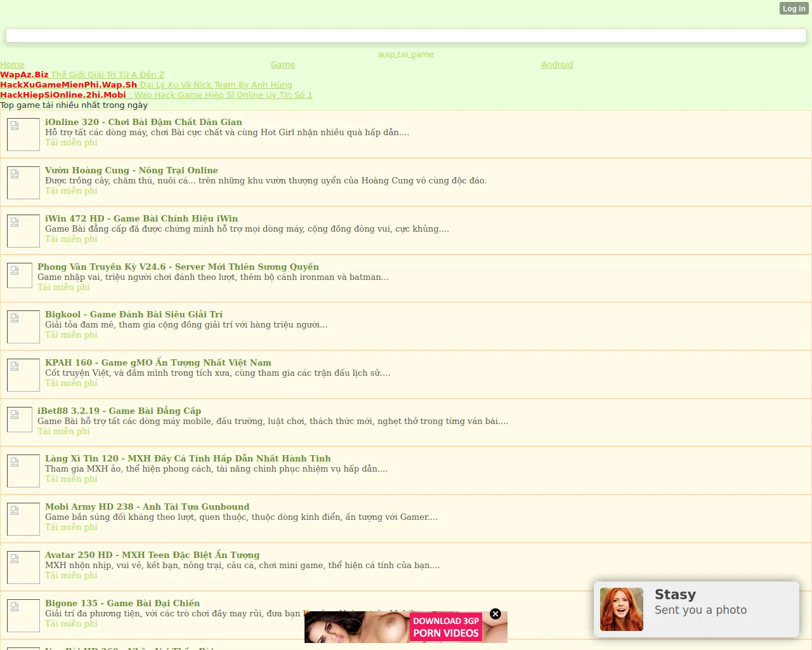Click Làng Xì Tin thumbnail image
The image size is (812, 650).
coord(23,471)
